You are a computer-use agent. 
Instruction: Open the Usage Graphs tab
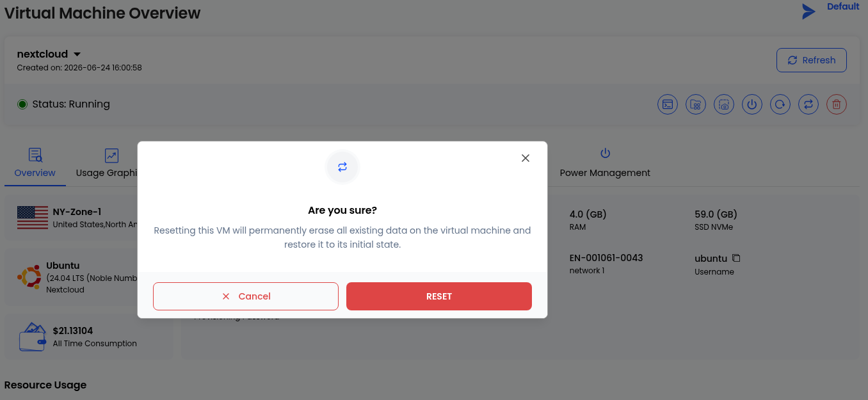click(x=107, y=164)
